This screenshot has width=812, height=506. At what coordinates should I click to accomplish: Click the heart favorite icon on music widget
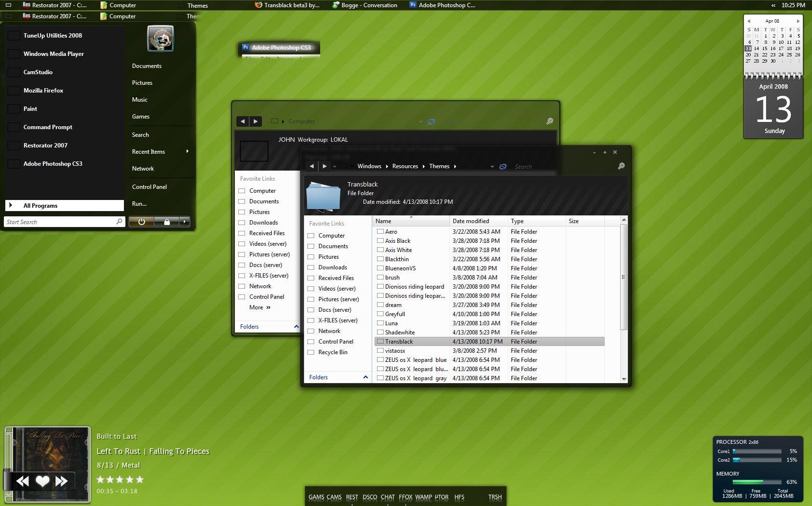(42, 481)
